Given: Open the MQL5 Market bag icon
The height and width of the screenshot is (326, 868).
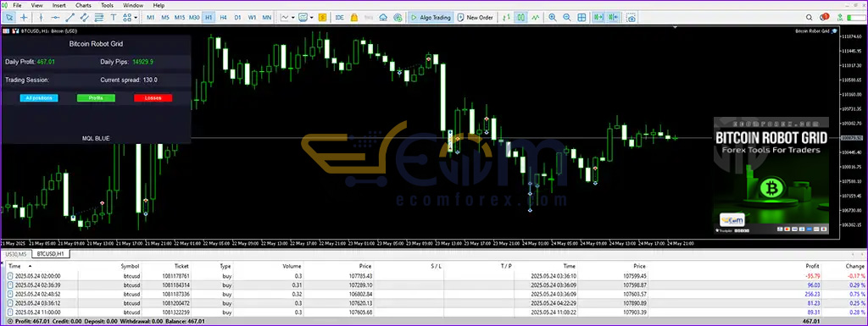Looking at the screenshot, I should point(353,18).
